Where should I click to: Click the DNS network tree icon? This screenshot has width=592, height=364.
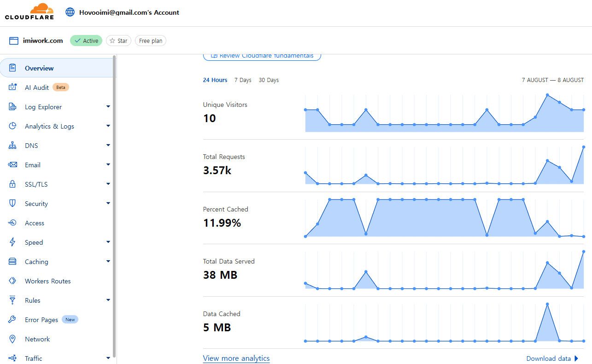(13, 146)
